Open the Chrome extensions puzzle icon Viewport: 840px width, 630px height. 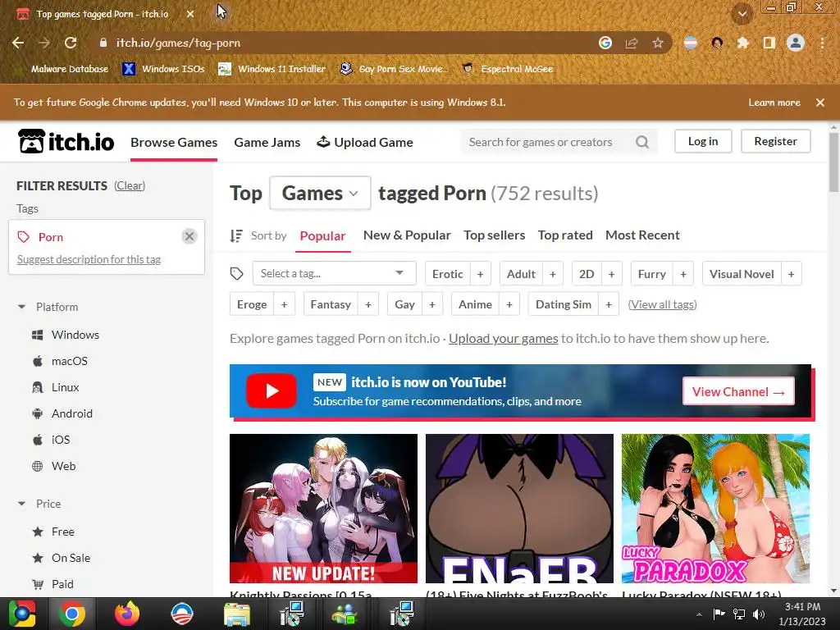point(742,43)
